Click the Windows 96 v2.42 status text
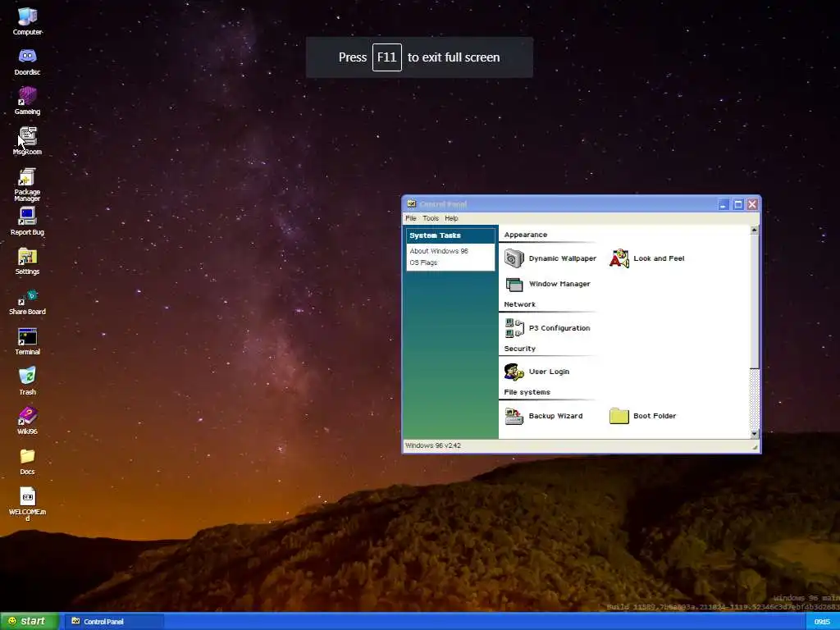 click(433, 445)
